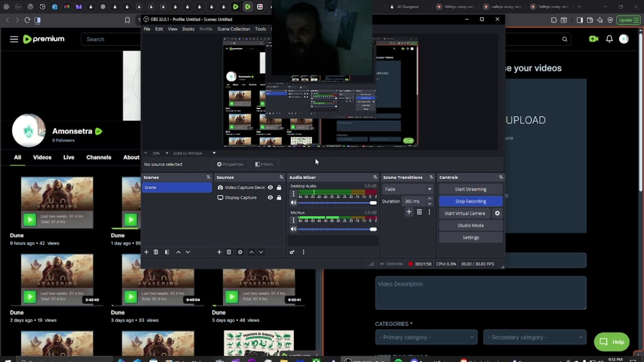Image resolution: width=644 pixels, height=362 pixels.
Task: Open OBS Settings from Controls
Action: tap(470, 237)
